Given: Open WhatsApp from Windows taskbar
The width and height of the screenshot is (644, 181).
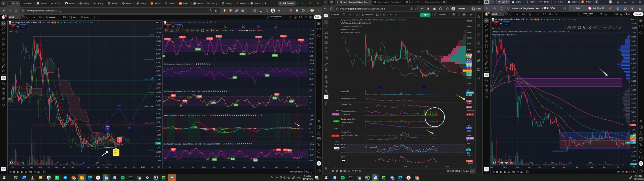Looking at the screenshot, I should [57, 178].
